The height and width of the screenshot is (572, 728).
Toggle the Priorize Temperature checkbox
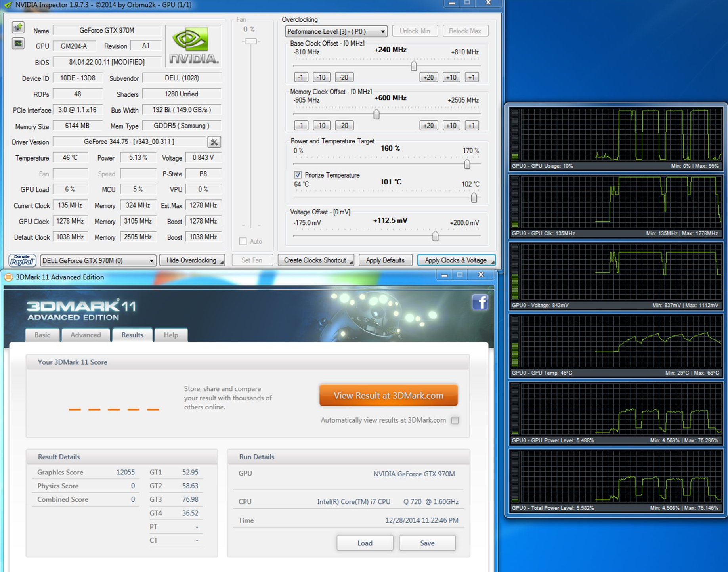coord(298,175)
